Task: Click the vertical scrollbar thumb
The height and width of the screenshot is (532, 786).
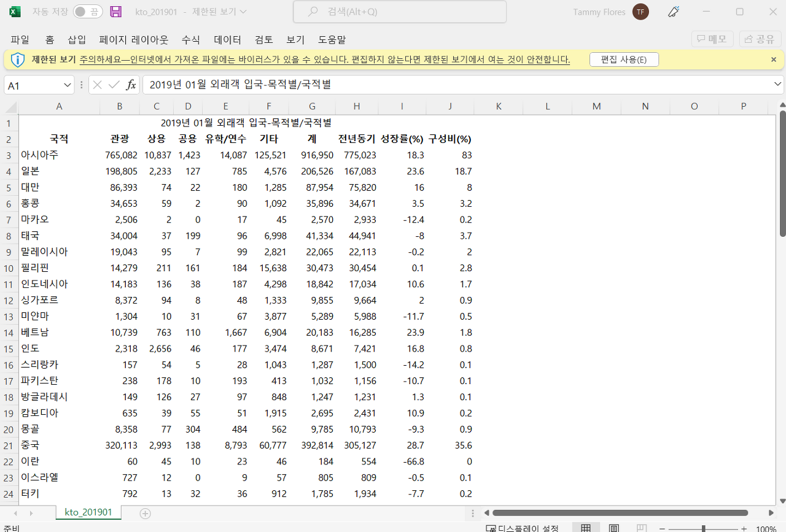Action: [782, 174]
